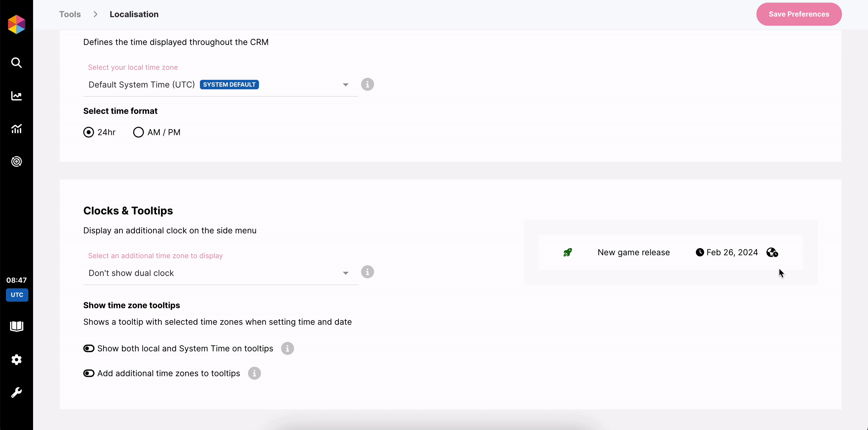Screen dimensions: 868x430
Task: Go to Tools breadcrumb
Action: (x=70, y=14)
